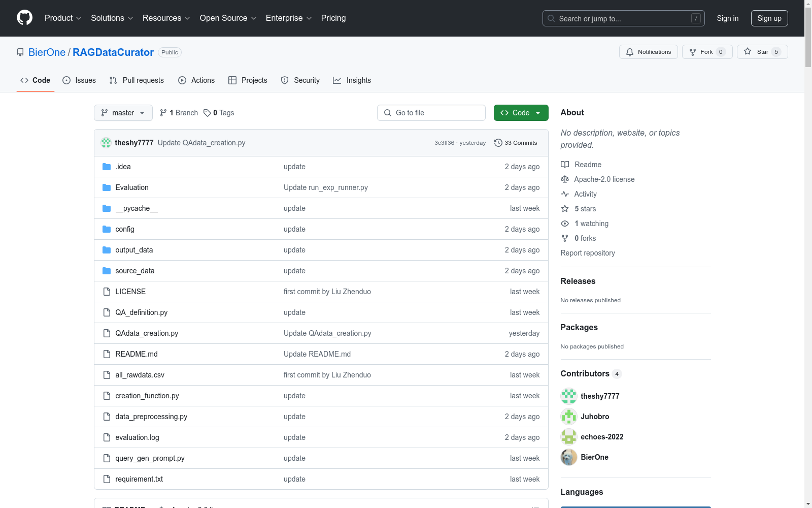Open the config folder icon
The height and width of the screenshot is (508, 812).
tap(107, 229)
